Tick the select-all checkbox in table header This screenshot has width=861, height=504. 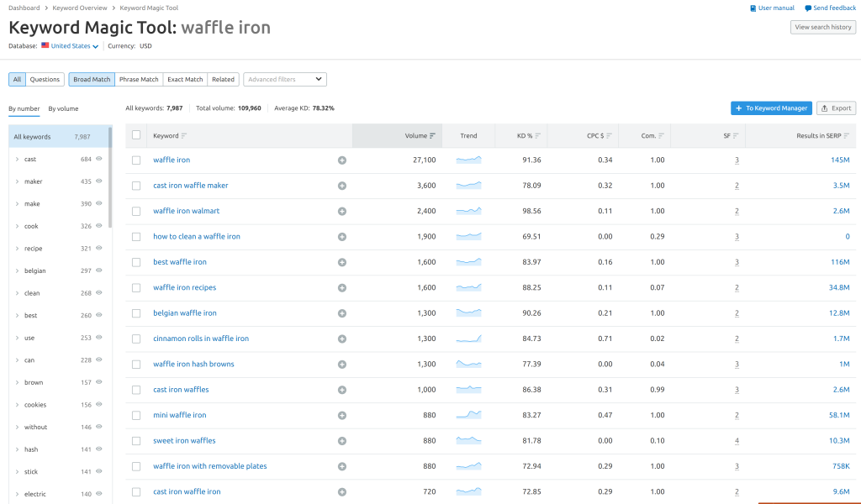click(136, 135)
